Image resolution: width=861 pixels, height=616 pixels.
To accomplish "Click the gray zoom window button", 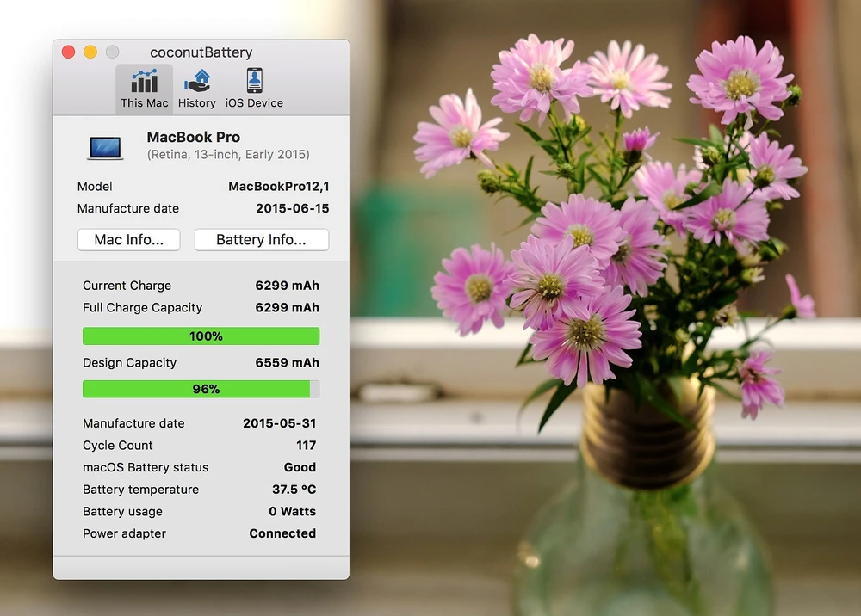I will click(112, 52).
